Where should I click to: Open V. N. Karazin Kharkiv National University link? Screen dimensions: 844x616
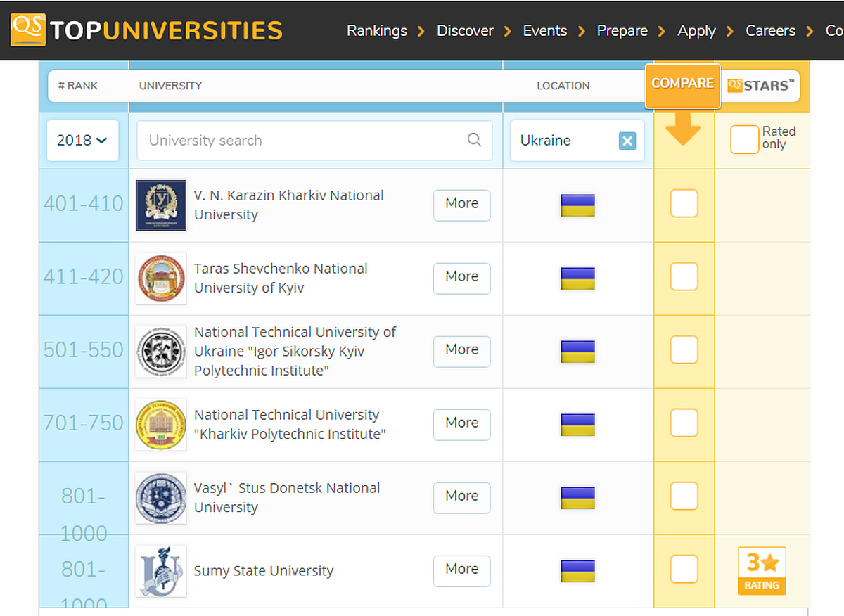tap(289, 205)
